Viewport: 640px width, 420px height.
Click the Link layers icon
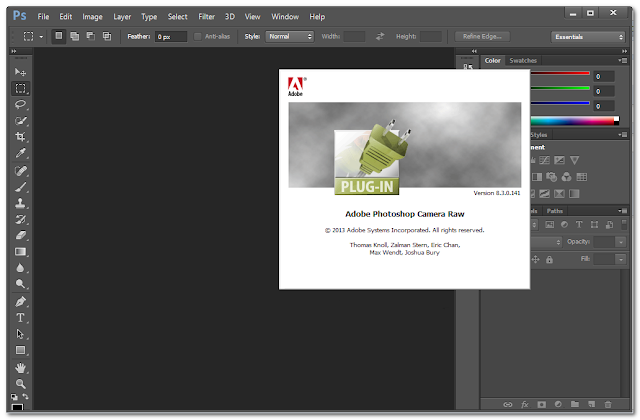point(507,404)
